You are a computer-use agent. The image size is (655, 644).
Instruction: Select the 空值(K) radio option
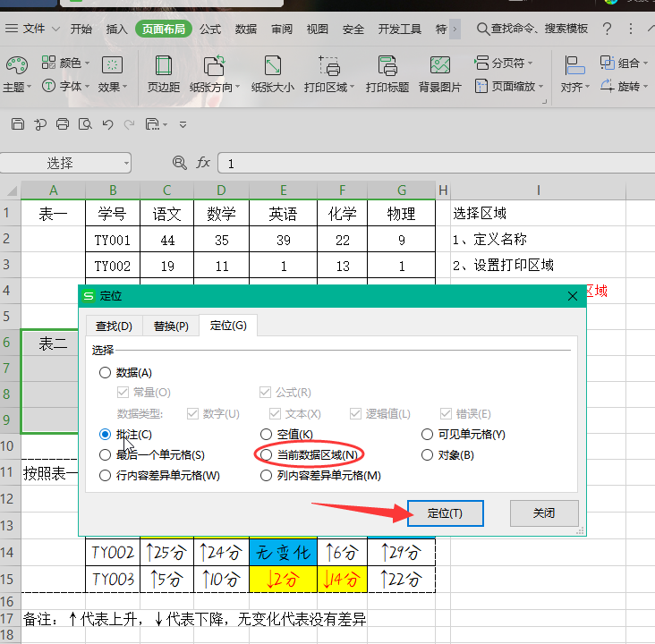266,435
